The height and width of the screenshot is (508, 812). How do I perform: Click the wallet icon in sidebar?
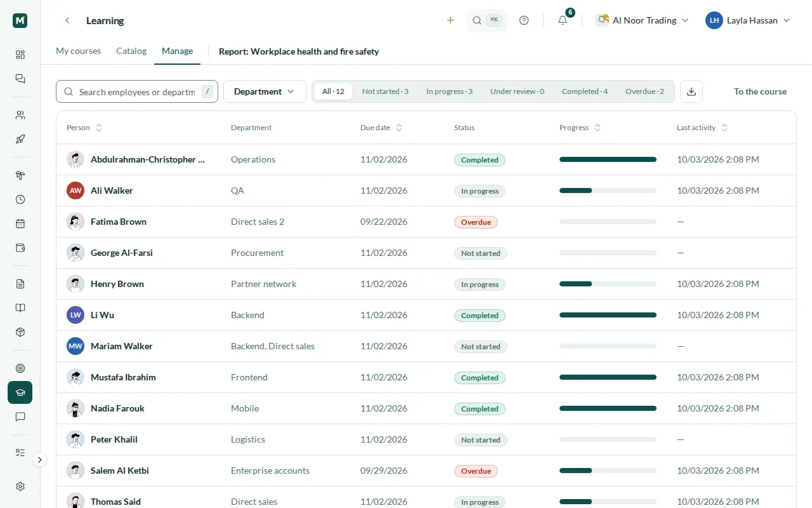(x=20, y=248)
